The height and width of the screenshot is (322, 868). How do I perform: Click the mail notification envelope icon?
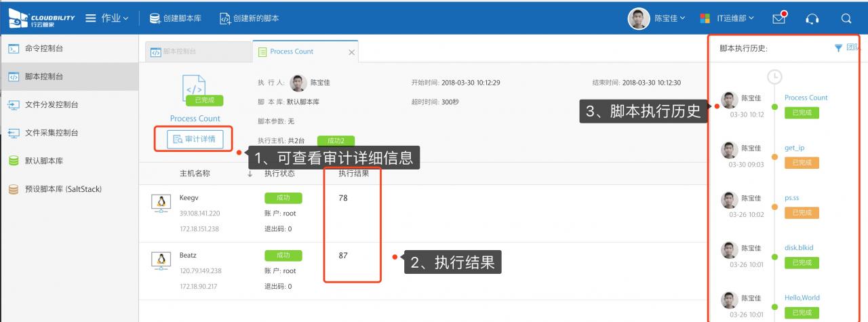point(779,18)
